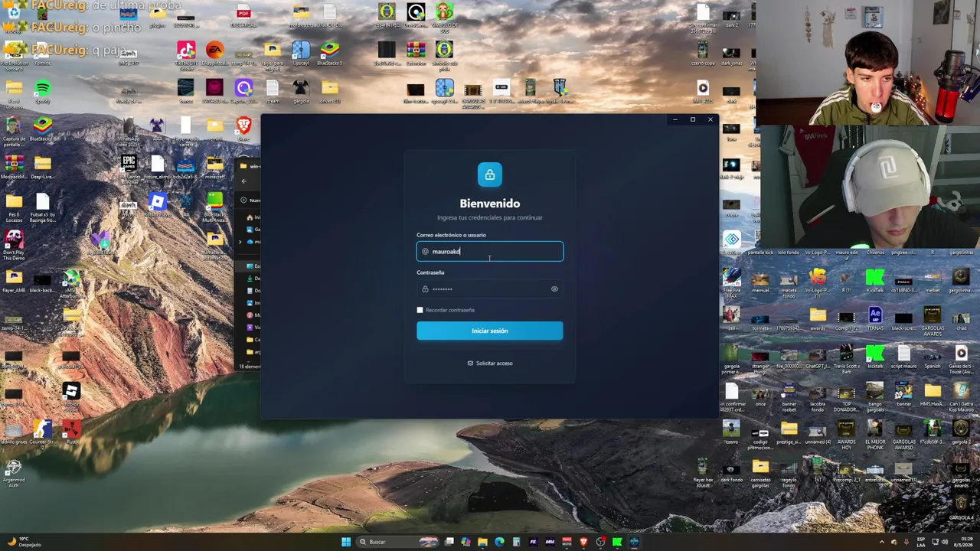Viewport: 980px width, 551px height.
Task: Open the Roblox Player desktop icon
Action: pos(157,205)
